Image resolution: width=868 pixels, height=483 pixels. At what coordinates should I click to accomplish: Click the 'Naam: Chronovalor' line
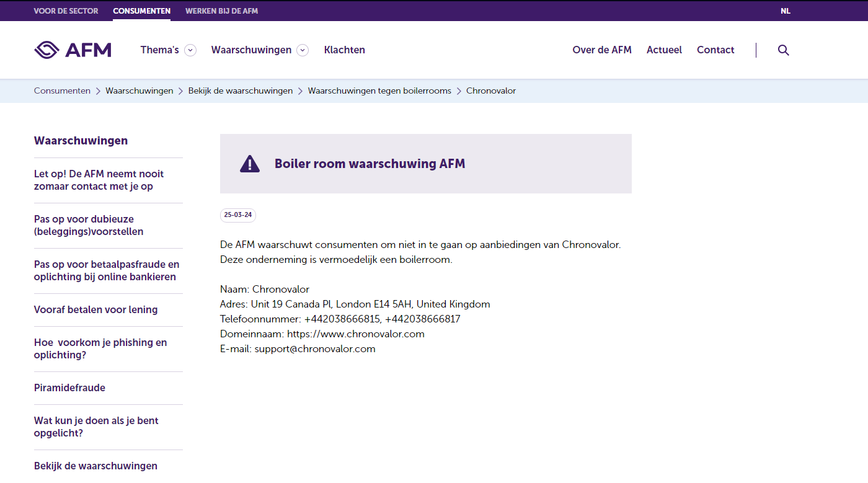pyautogui.click(x=265, y=290)
